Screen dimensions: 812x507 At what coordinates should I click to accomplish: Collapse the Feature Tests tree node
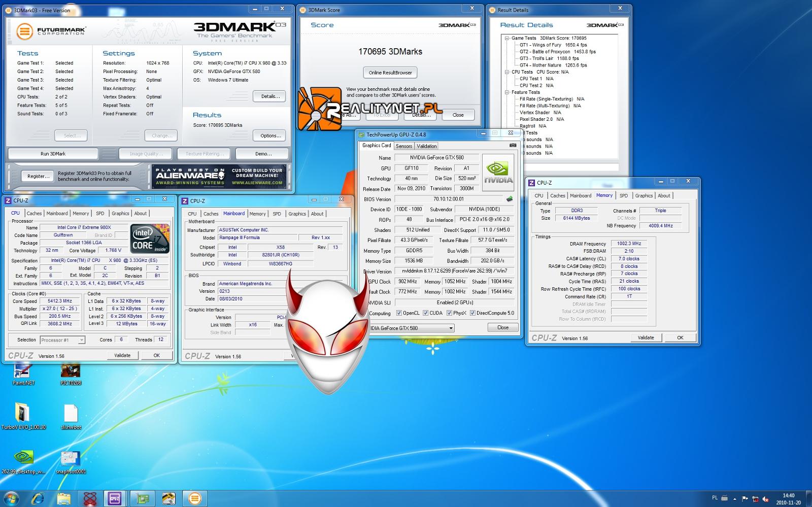[x=506, y=92]
